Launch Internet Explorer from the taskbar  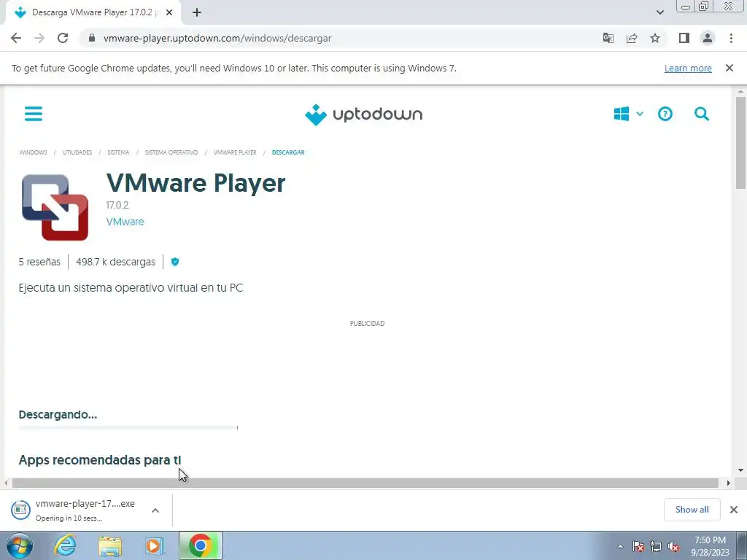tap(65, 545)
